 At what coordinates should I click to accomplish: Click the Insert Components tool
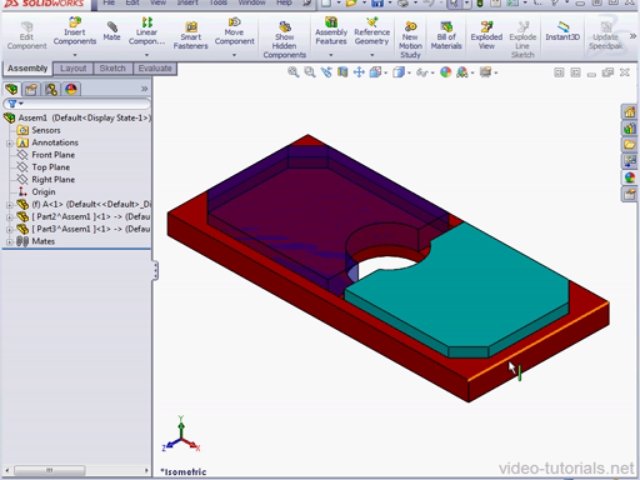click(x=75, y=31)
